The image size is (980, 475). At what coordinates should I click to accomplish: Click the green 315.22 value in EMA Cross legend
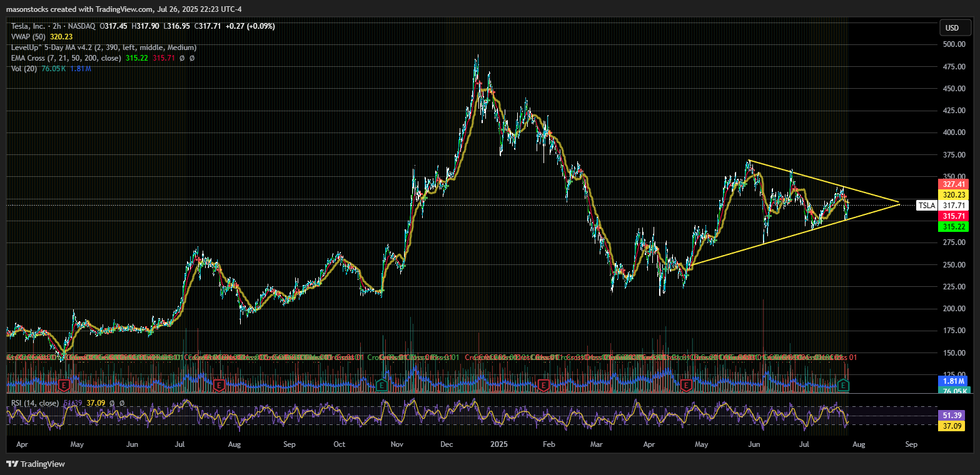click(137, 58)
